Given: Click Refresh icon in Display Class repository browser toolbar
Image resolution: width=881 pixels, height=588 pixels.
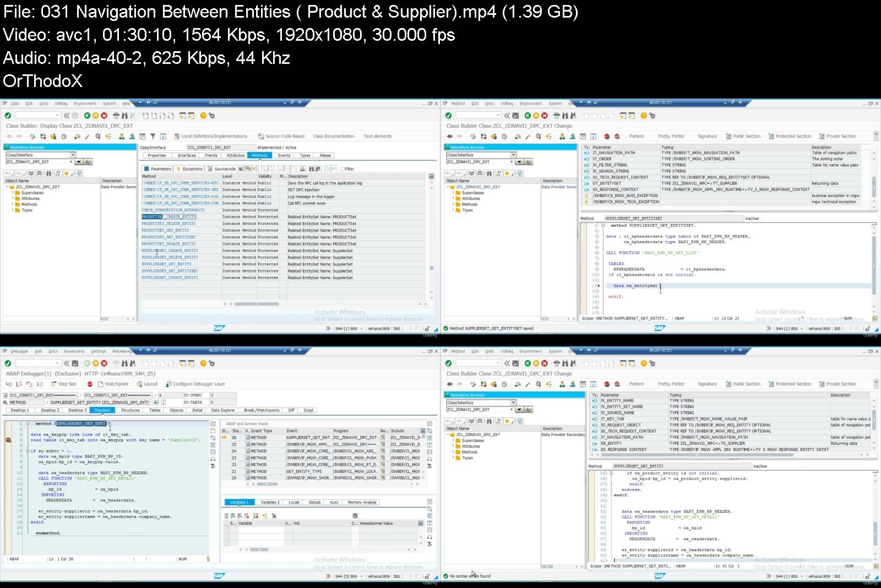Looking at the screenshot, I should pos(79,173).
